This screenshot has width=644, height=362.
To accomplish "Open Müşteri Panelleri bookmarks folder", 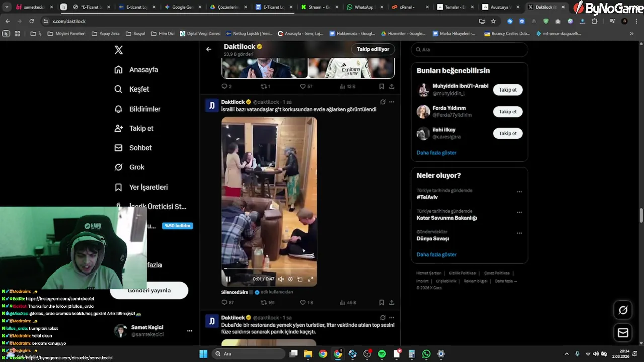I will pyautogui.click(x=67, y=34).
